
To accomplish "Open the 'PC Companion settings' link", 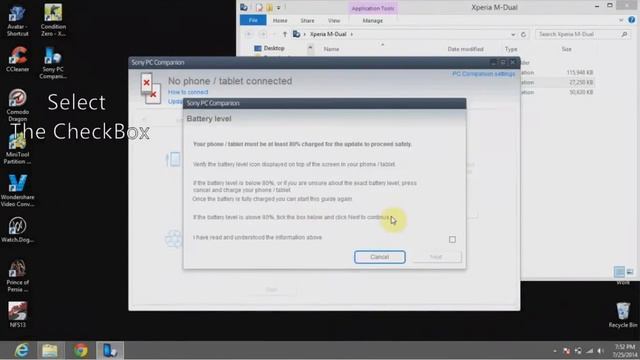I will click(x=483, y=74).
